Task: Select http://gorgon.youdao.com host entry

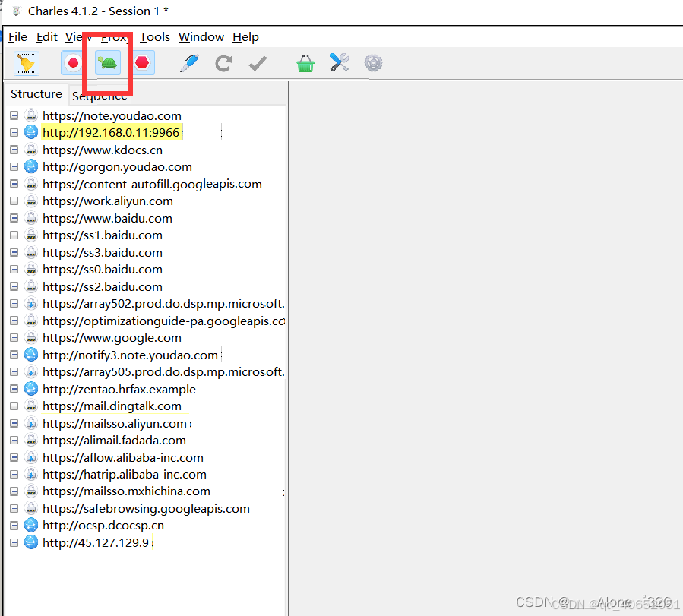Action: (117, 167)
